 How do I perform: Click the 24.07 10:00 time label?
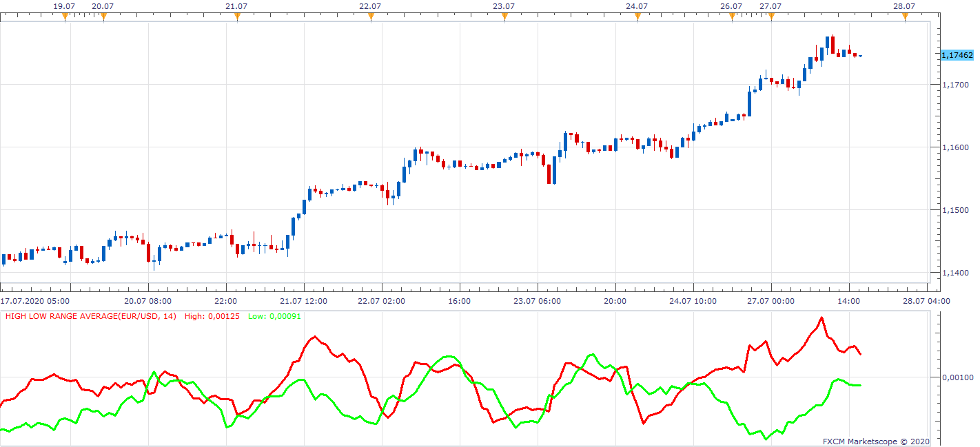693,301
